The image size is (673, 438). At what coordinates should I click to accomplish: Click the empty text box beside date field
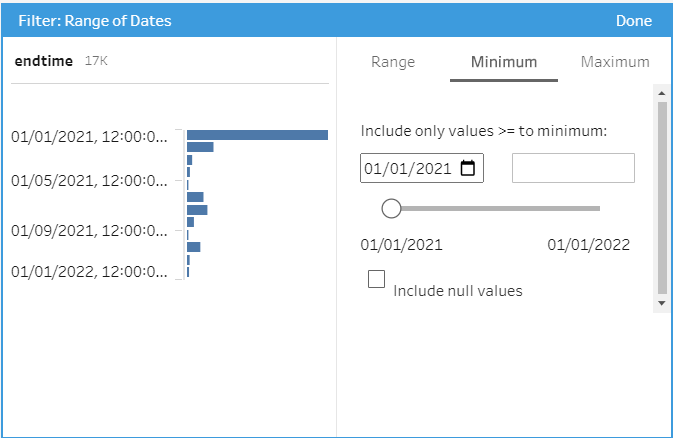pos(573,168)
